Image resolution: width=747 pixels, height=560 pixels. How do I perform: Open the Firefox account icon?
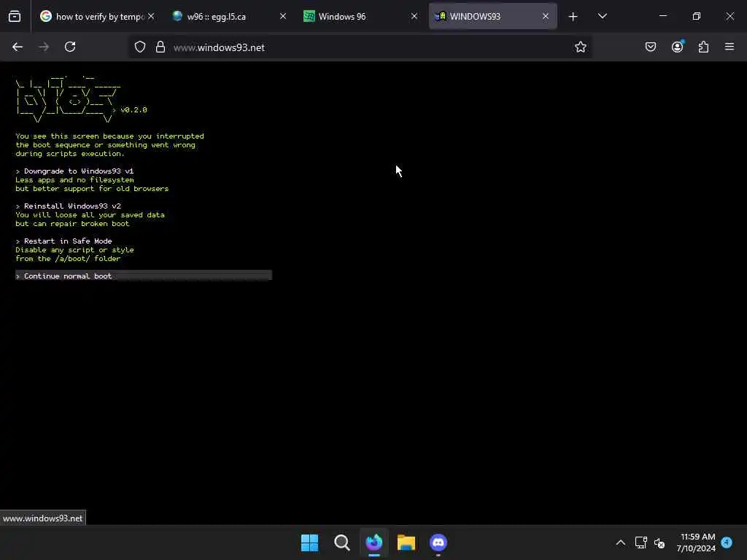tap(678, 47)
